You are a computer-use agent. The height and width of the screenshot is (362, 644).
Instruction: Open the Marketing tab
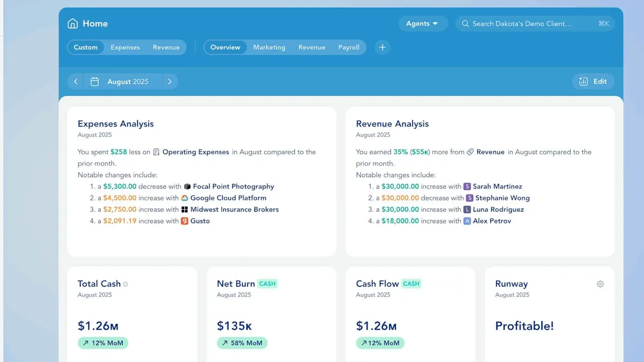(269, 47)
